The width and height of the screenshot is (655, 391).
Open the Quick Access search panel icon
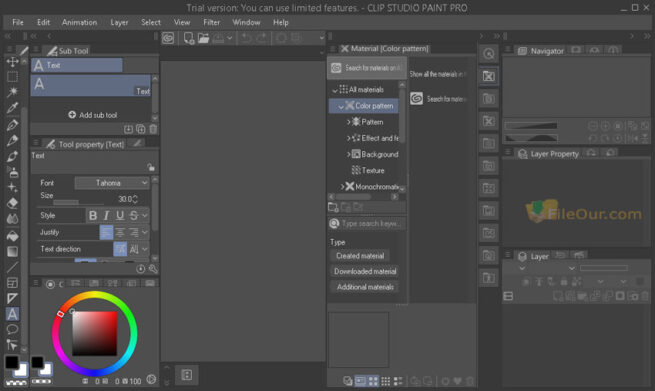pyautogui.click(x=489, y=54)
